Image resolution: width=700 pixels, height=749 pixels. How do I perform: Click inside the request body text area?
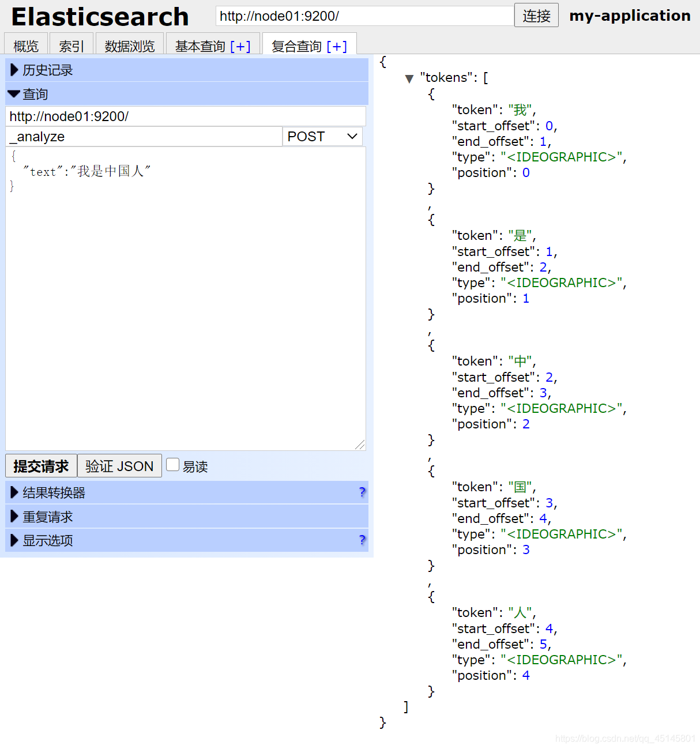pos(186,299)
